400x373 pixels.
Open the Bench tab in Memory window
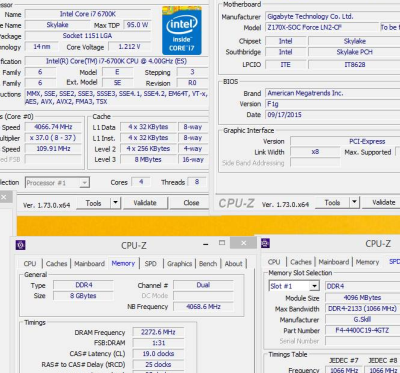click(x=208, y=264)
